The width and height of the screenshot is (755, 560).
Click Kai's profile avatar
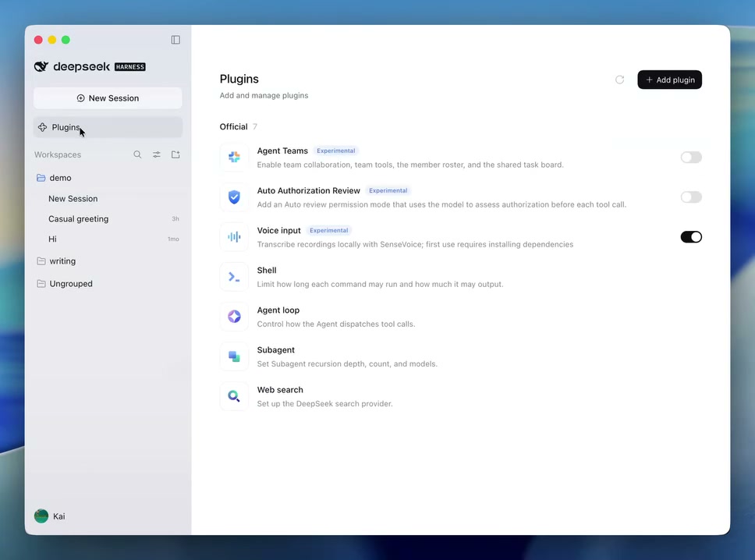pyautogui.click(x=41, y=516)
